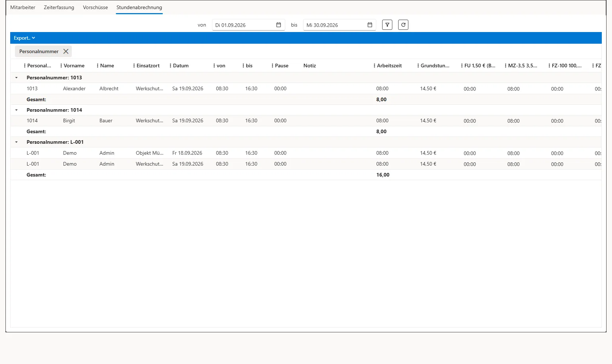The image size is (612, 364).
Task: Click the '16,00' total for L-001
Action: pos(383,175)
